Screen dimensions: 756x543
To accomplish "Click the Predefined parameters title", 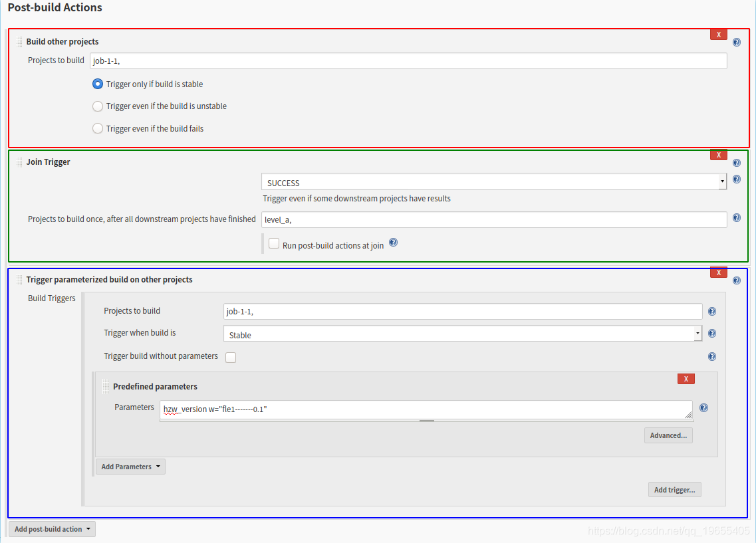I will click(x=155, y=386).
